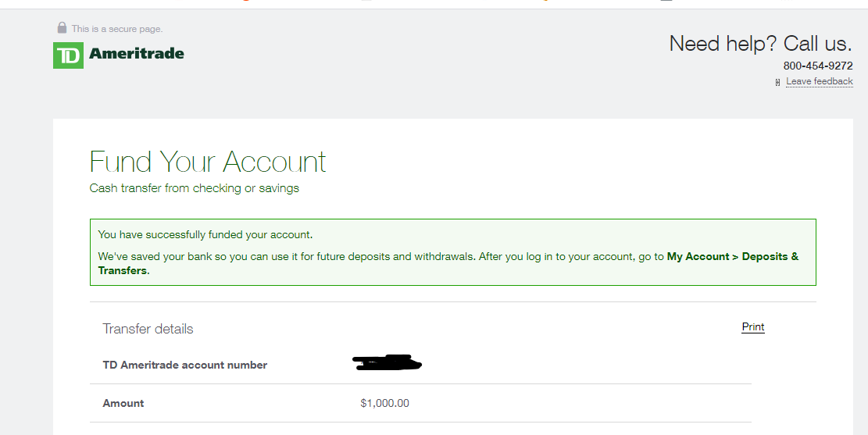Click the Ameritrade wordmark text

(x=136, y=54)
